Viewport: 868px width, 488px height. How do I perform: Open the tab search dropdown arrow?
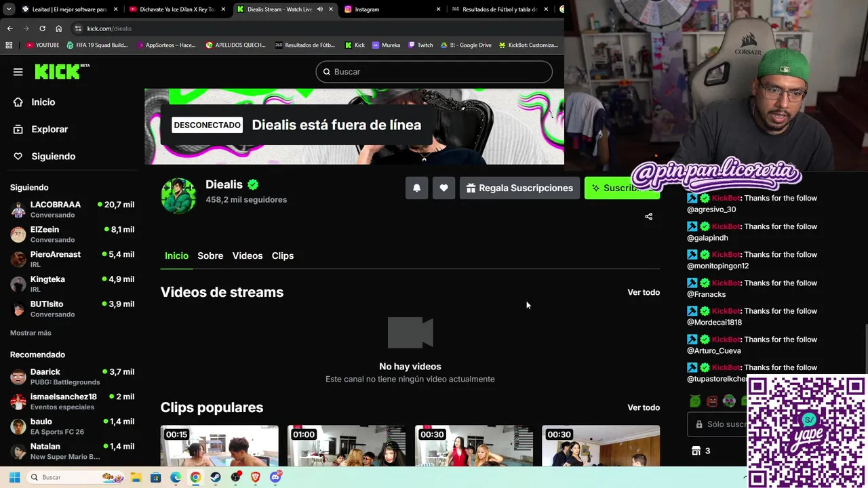[x=9, y=9]
